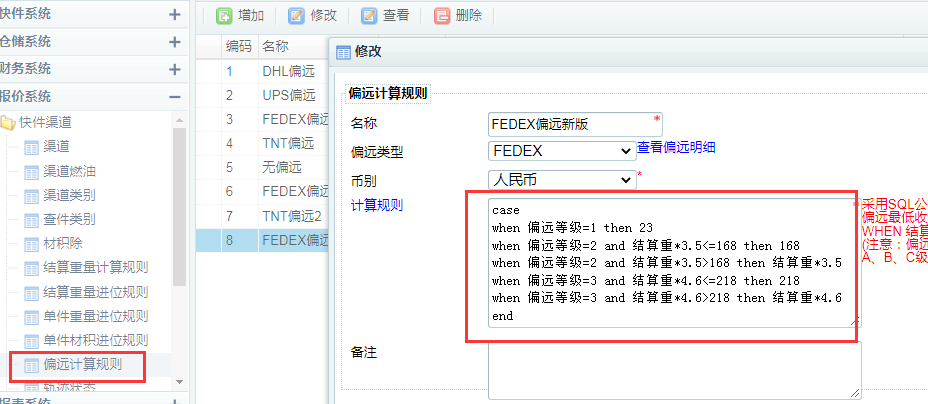This screenshot has height=404, width=928.
Task: Open 单件材积进位规则 in the tree
Action: pyautogui.click(x=95, y=341)
